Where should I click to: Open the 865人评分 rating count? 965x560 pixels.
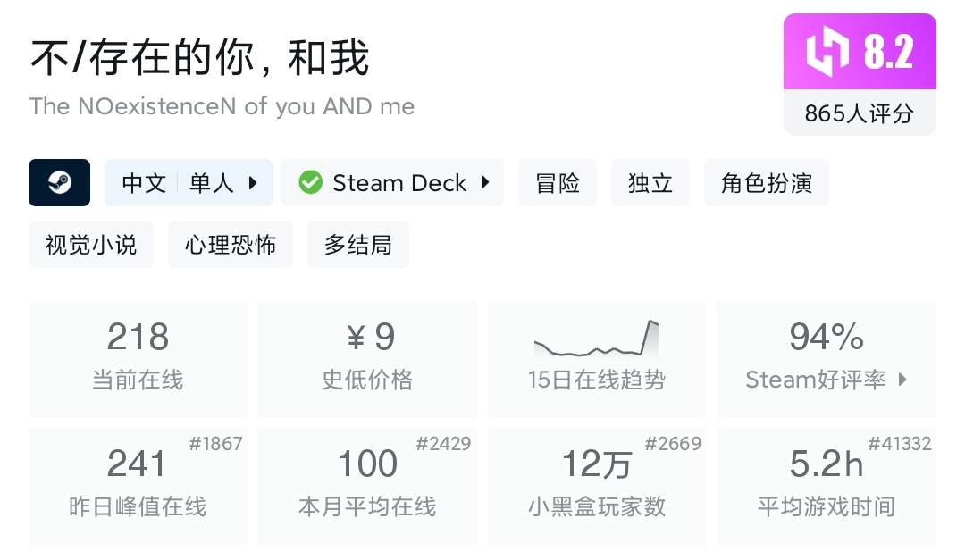[859, 113]
